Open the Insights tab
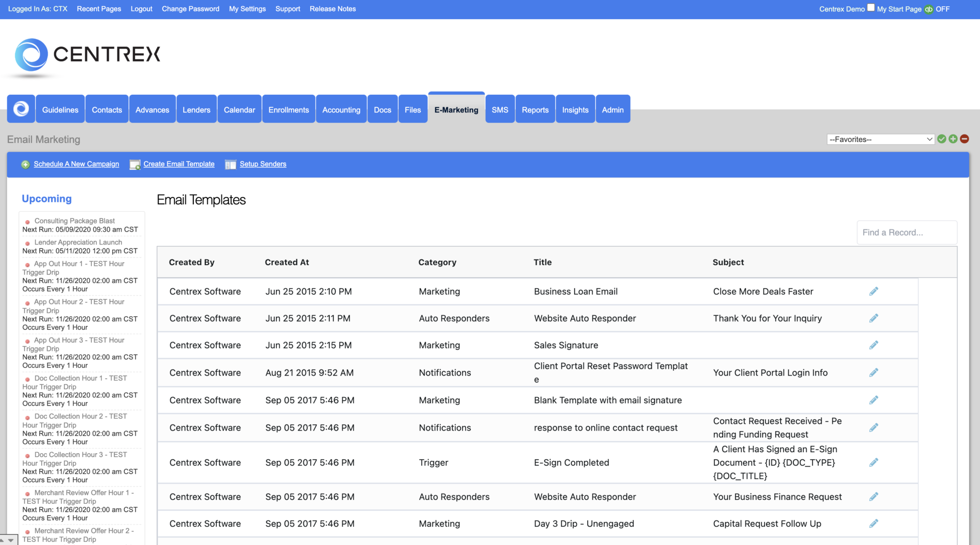 (x=575, y=109)
